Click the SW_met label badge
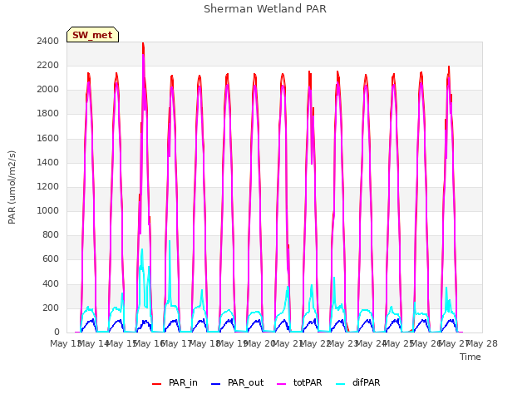The image size is (532, 399). [x=92, y=35]
